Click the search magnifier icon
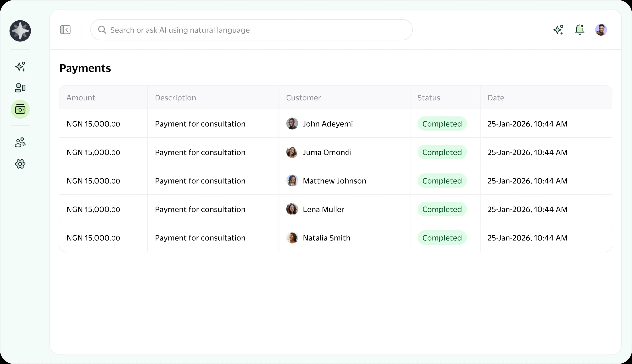632x364 pixels. pos(102,30)
